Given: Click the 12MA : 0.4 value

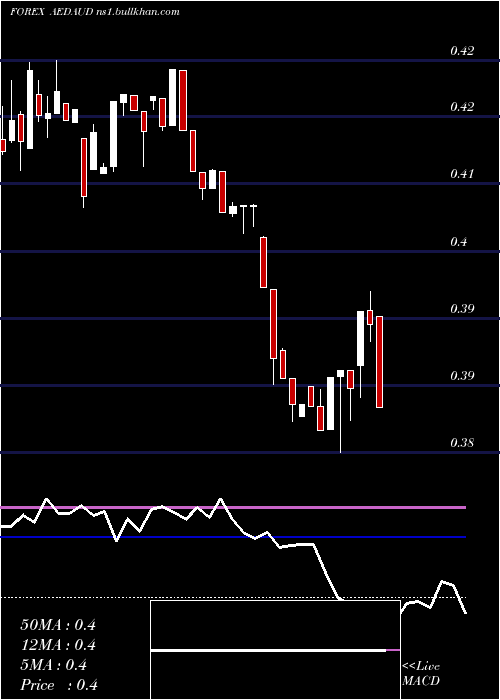Looking at the screenshot, I should tap(58, 645).
